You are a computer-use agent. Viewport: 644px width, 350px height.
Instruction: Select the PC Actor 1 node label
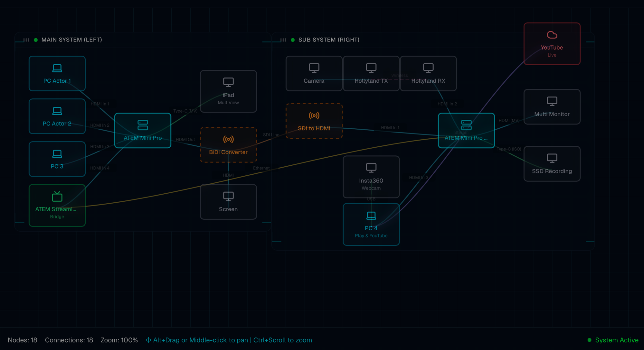(x=57, y=81)
